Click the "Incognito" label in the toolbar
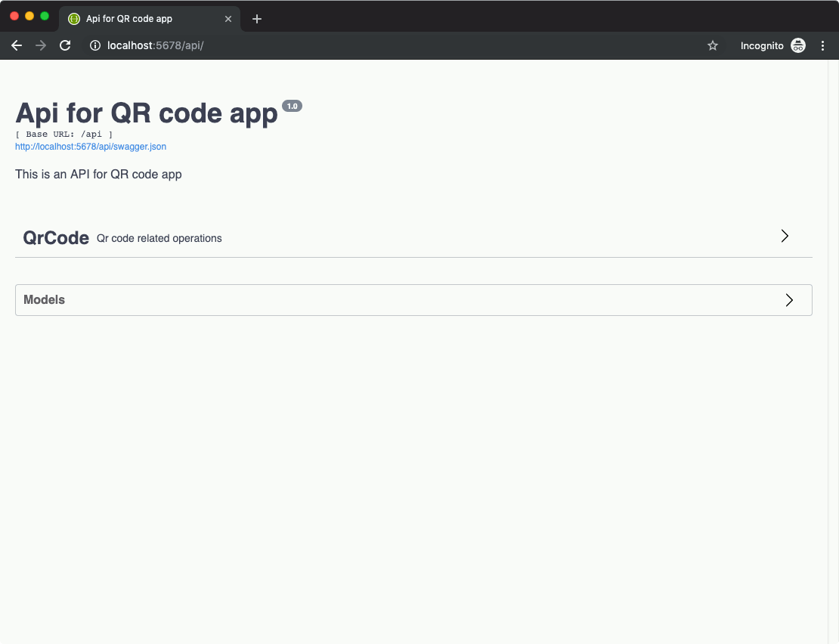Viewport: 839px width, 644px height. coord(762,45)
